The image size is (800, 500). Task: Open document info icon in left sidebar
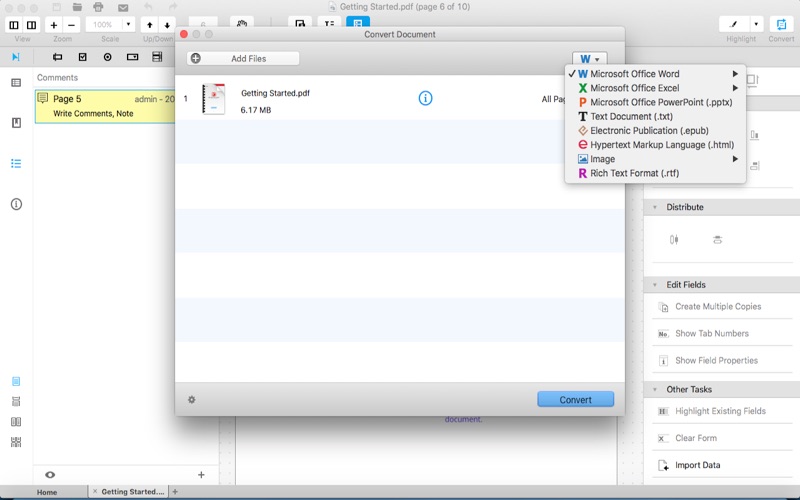[16, 204]
